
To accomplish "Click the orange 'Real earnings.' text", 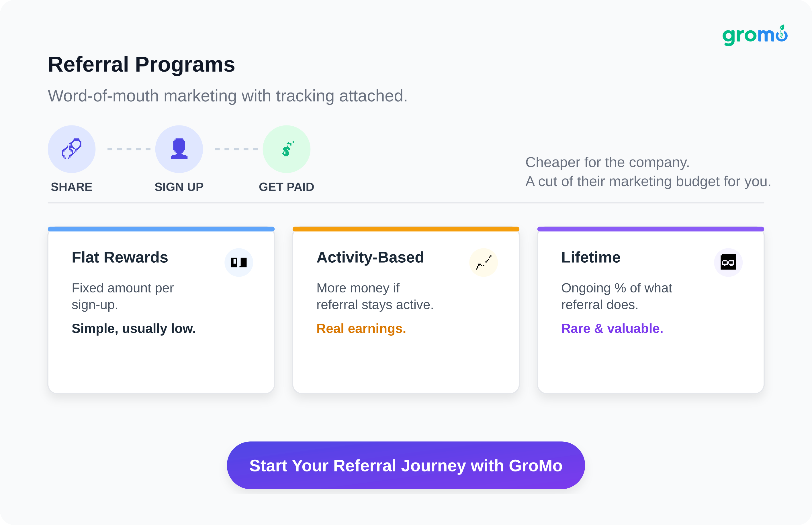I will (361, 329).
